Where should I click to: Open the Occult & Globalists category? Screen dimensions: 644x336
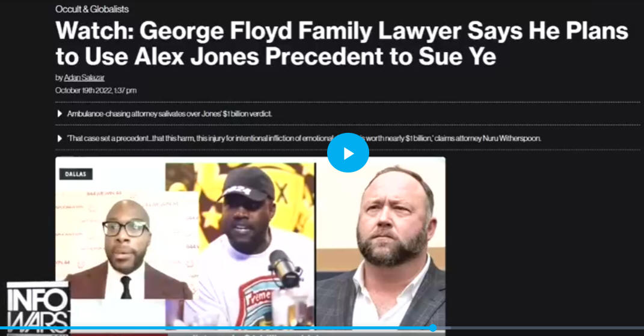pos(92,9)
